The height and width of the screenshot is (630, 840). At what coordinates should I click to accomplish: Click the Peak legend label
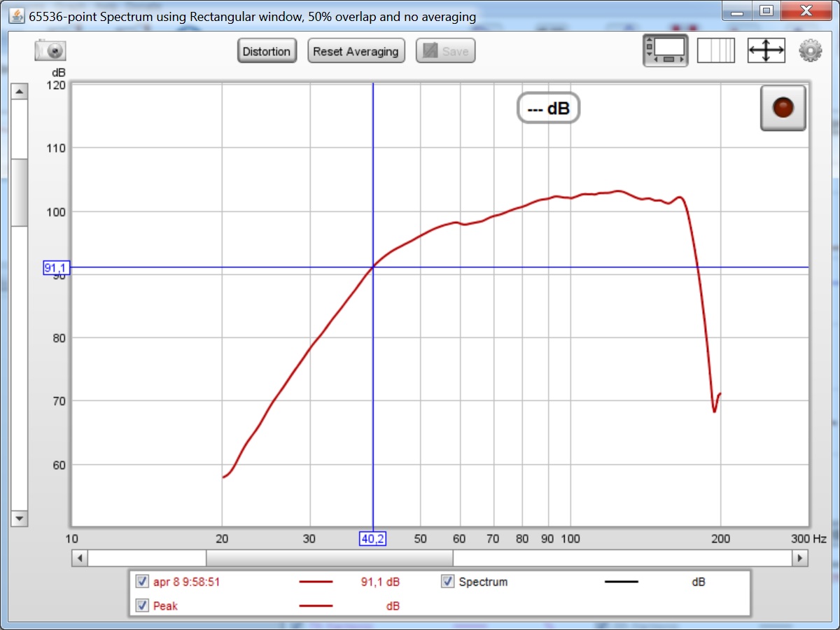pos(165,606)
